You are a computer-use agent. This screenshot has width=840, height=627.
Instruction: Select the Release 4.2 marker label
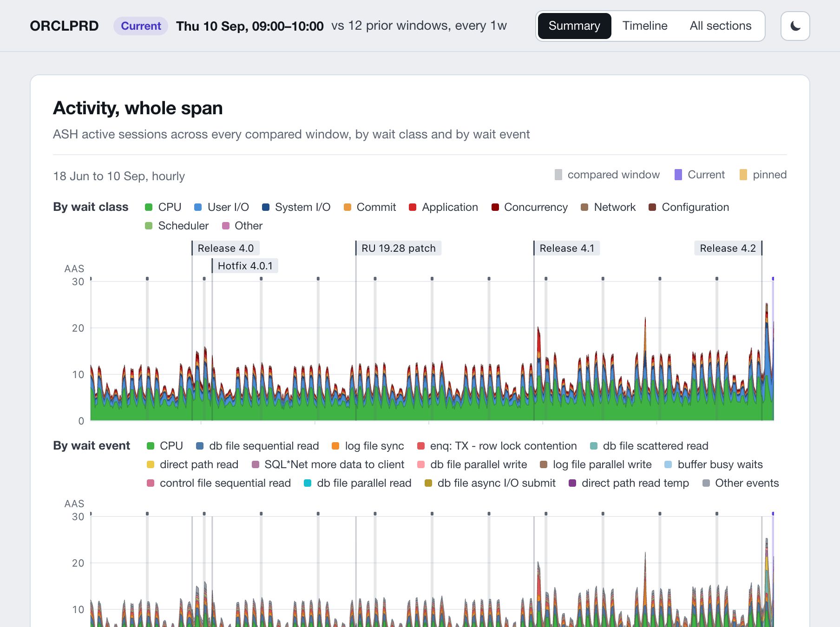728,248
